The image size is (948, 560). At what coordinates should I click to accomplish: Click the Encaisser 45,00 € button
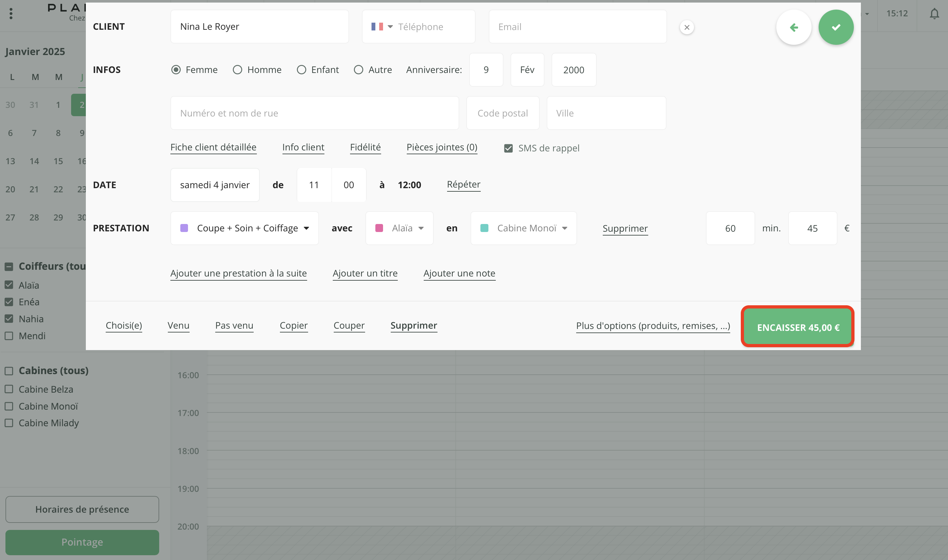click(798, 327)
